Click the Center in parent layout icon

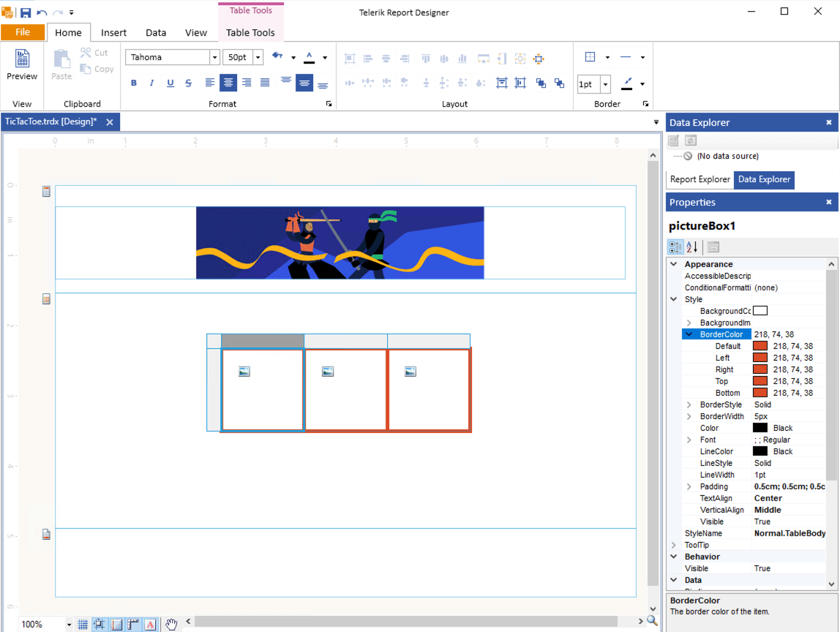pyautogui.click(x=539, y=59)
